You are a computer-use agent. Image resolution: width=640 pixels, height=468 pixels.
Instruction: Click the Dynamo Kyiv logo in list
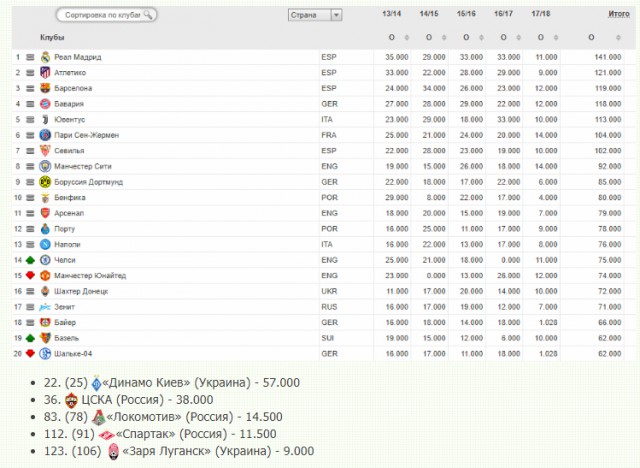[96, 383]
